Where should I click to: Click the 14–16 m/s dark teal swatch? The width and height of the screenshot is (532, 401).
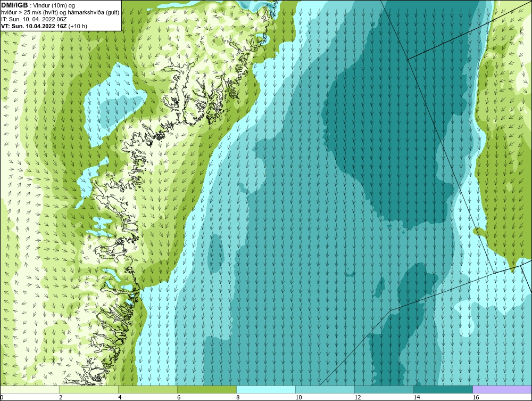click(443, 389)
